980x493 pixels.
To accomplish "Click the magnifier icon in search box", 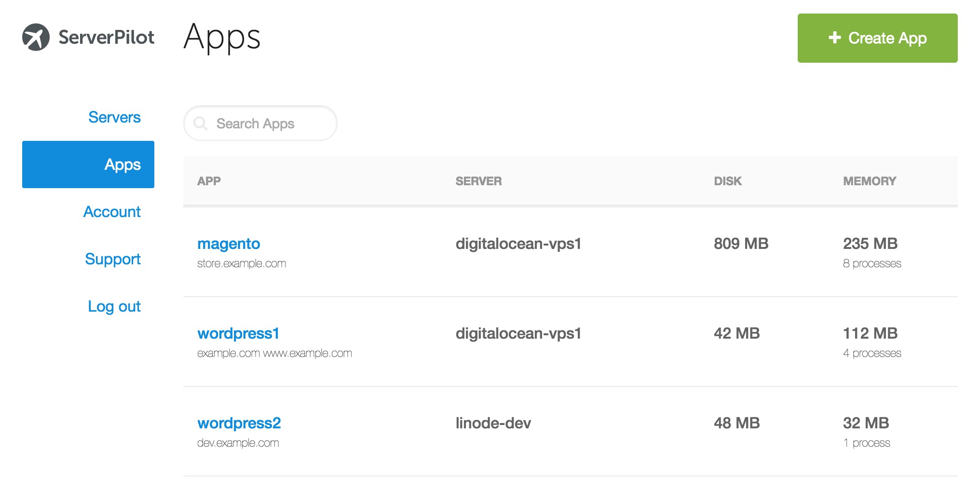I will 200,123.
